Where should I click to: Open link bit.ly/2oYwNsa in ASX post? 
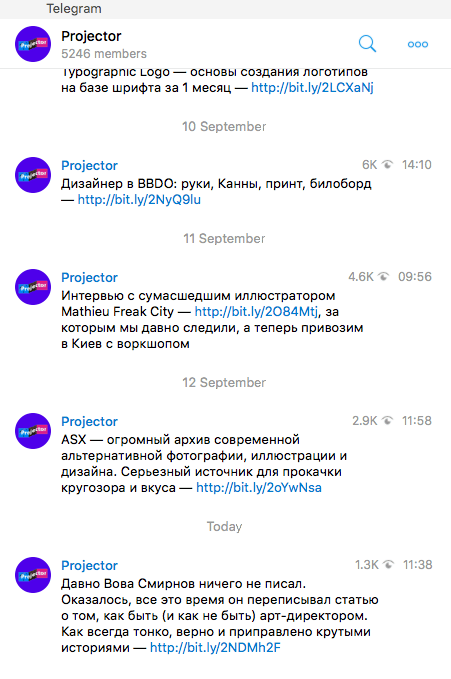(x=259, y=488)
